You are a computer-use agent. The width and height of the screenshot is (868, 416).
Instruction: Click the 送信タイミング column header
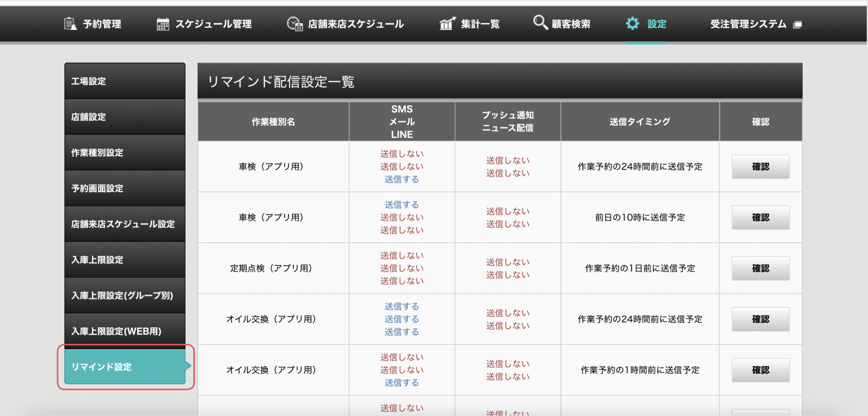point(640,122)
